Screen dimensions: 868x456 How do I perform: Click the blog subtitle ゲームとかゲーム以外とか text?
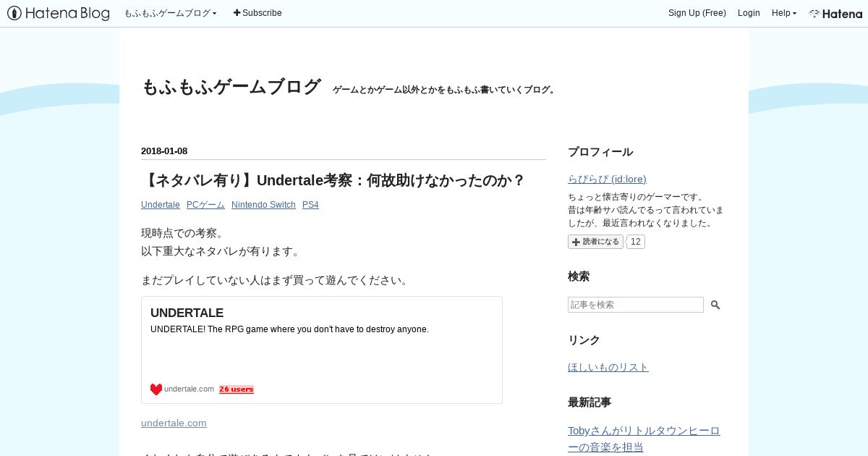pos(444,90)
